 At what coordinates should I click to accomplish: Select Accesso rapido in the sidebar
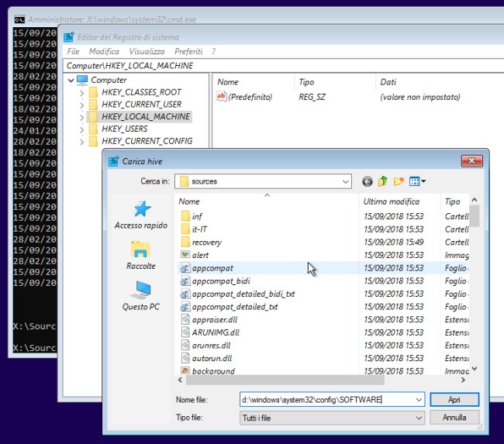(x=140, y=215)
